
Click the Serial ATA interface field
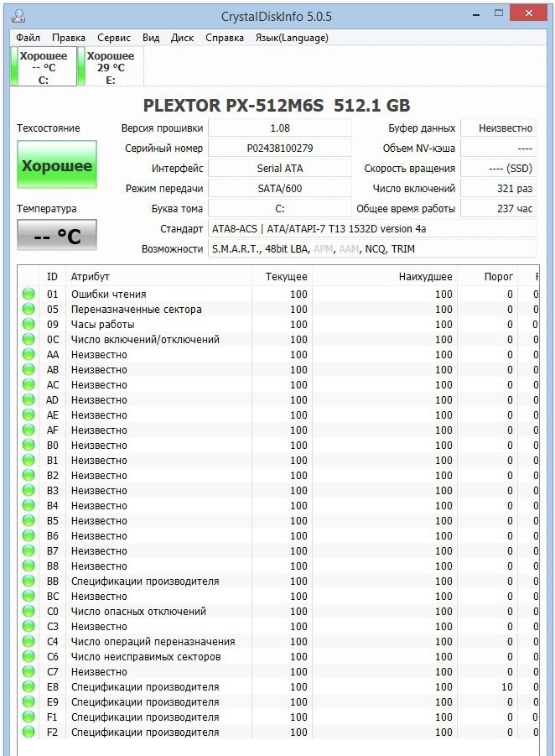click(x=280, y=169)
